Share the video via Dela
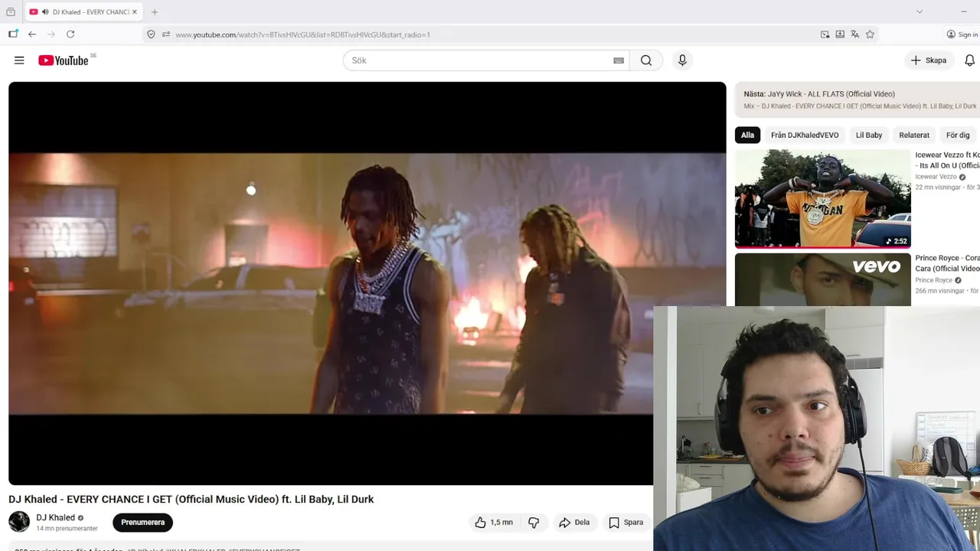This screenshot has height=551, width=980. tap(574, 523)
